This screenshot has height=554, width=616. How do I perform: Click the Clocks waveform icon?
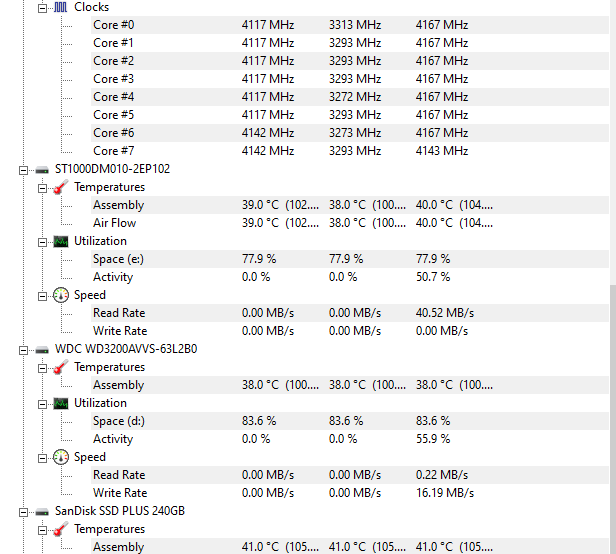point(60,7)
